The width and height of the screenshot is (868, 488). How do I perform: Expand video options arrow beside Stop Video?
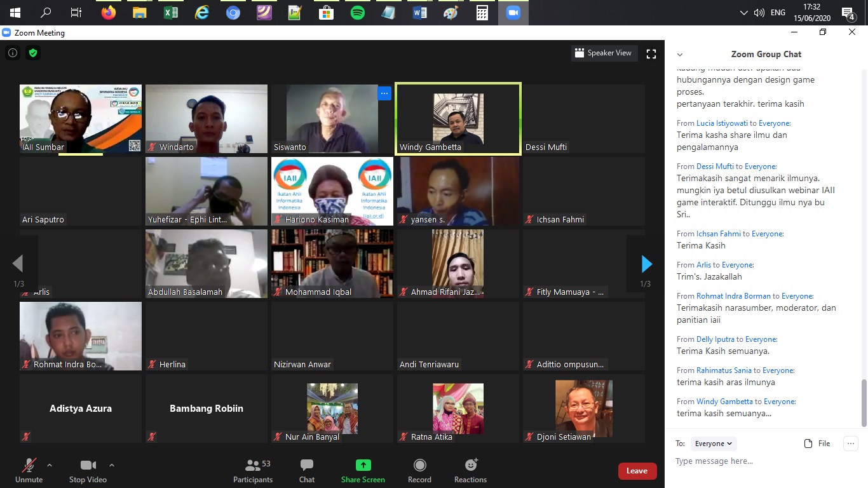tap(112, 465)
